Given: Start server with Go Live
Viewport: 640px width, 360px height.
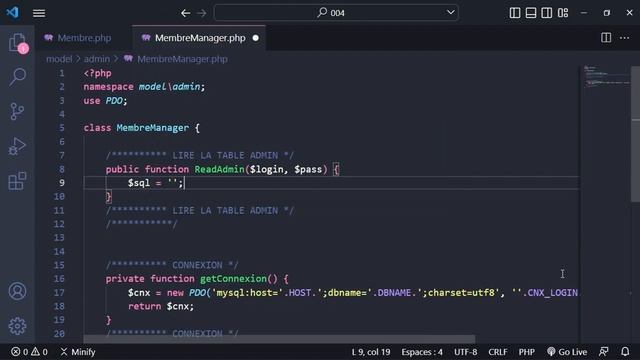Looking at the screenshot, I should 567,352.
